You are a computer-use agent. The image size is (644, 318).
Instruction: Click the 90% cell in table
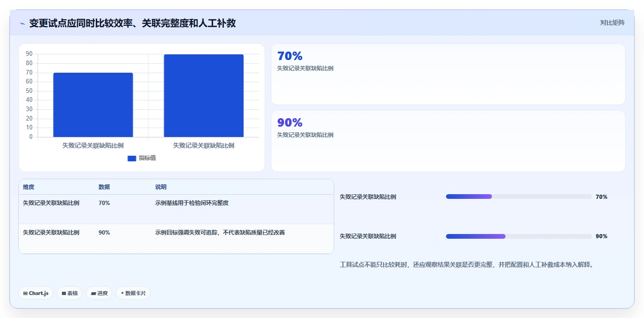(x=104, y=233)
